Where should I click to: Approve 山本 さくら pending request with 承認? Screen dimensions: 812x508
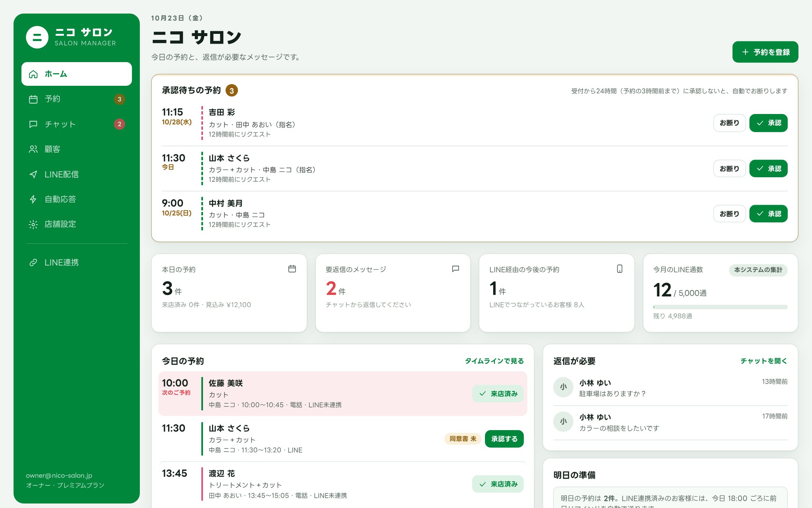768,169
